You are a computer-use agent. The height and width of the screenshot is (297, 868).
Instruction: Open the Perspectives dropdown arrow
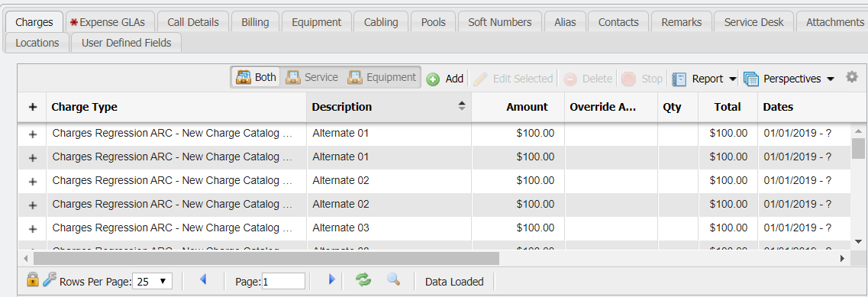[x=830, y=79]
